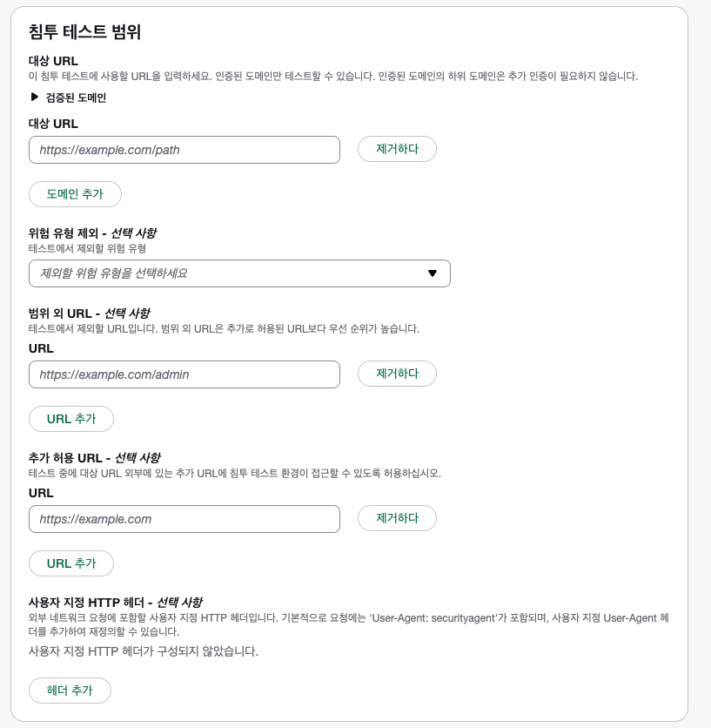Click the 침투 테스트 범위 heading

pyautogui.click(x=84, y=33)
